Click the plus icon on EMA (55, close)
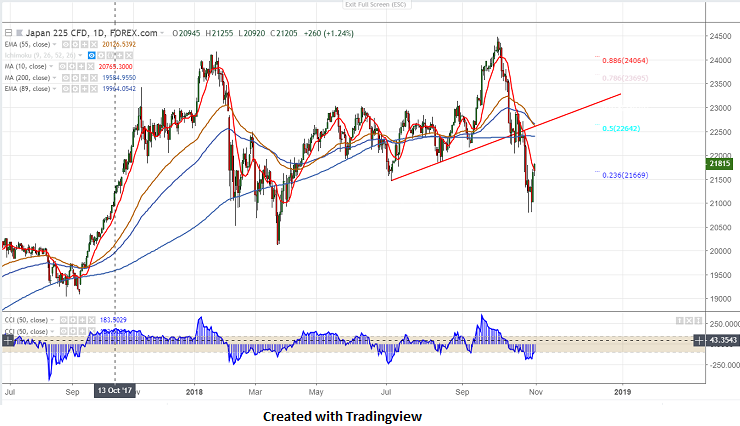 [84, 44]
